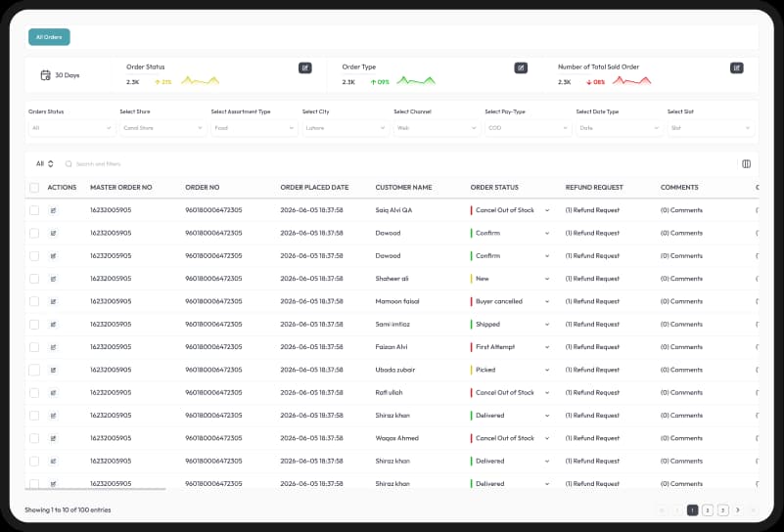The width and height of the screenshot is (784, 532).
Task: Expand the All search scope selector
Action: tap(44, 164)
